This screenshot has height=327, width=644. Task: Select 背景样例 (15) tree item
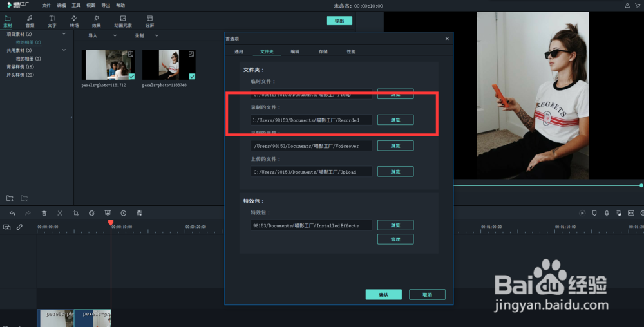pyautogui.click(x=20, y=66)
